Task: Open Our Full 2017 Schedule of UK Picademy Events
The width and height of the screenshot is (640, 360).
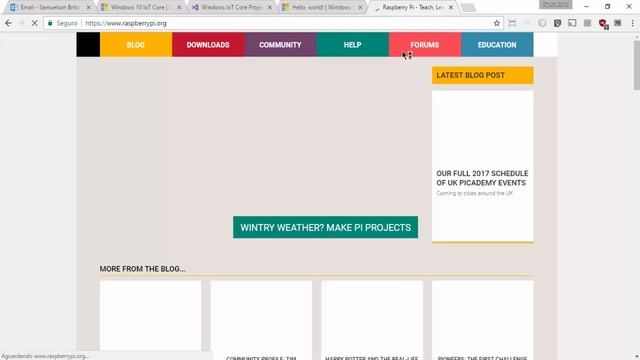Action: 482,178
